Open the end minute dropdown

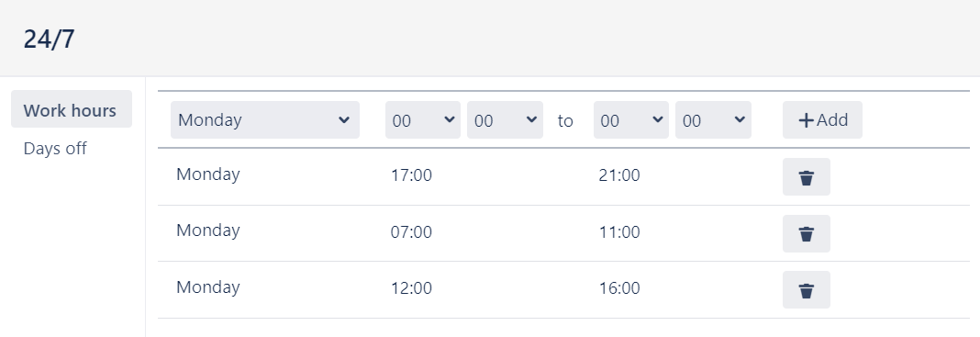(x=713, y=120)
